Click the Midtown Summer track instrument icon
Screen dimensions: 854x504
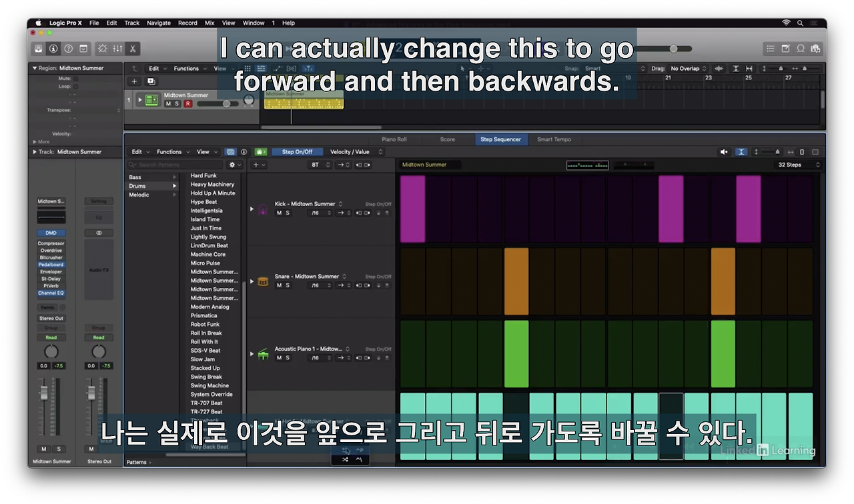pyautogui.click(x=151, y=100)
